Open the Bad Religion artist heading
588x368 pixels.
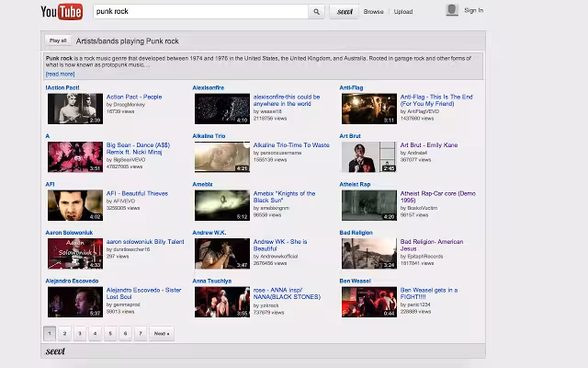tap(356, 233)
